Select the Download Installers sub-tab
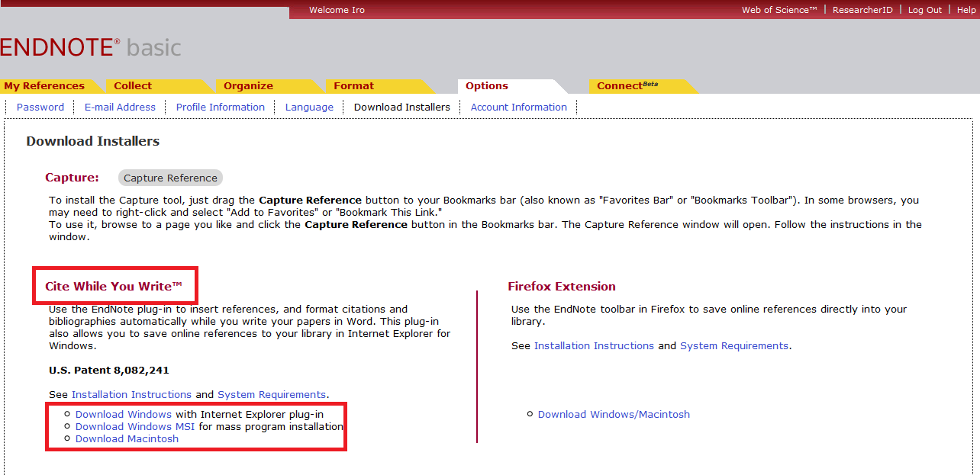This screenshot has width=980, height=475. click(402, 108)
